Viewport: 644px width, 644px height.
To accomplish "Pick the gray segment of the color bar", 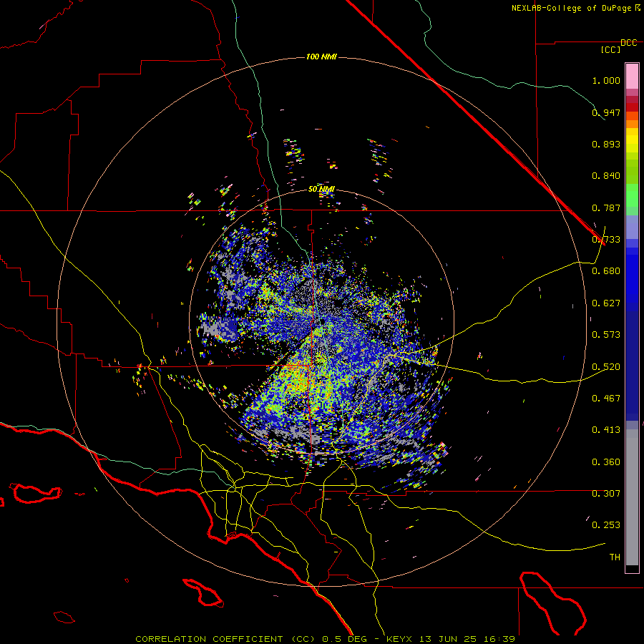I will click(632, 497).
